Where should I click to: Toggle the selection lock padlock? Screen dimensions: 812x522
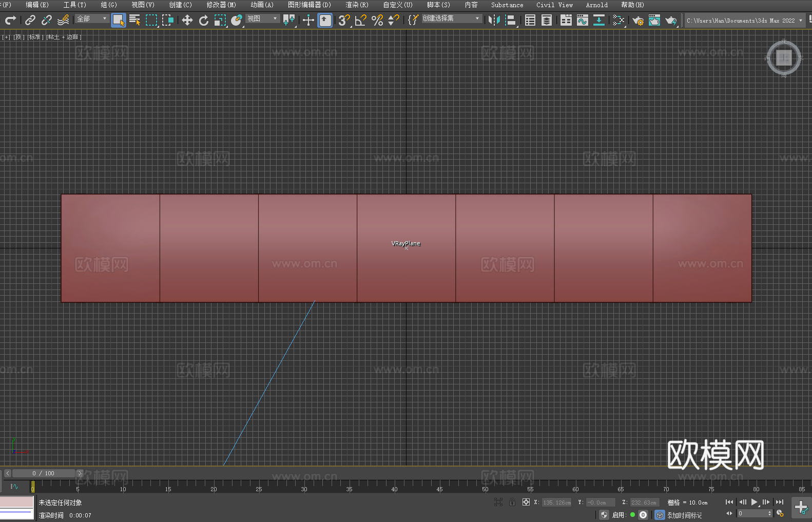point(512,502)
